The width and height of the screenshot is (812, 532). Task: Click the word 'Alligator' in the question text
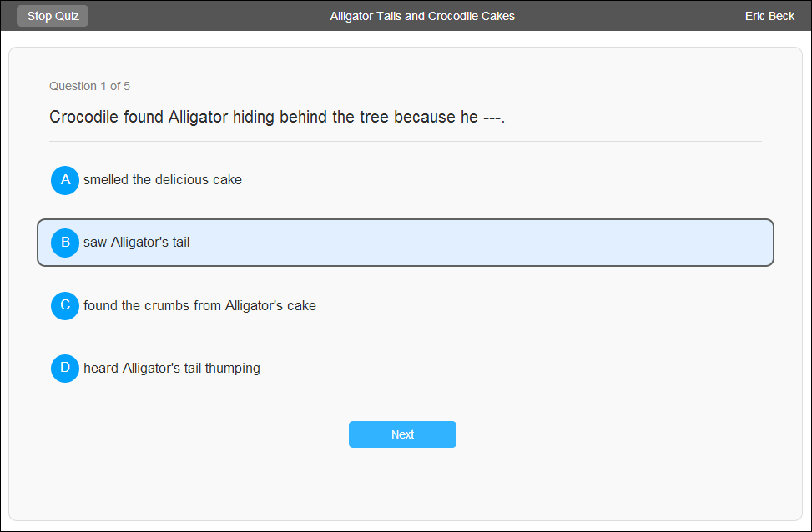point(198,117)
